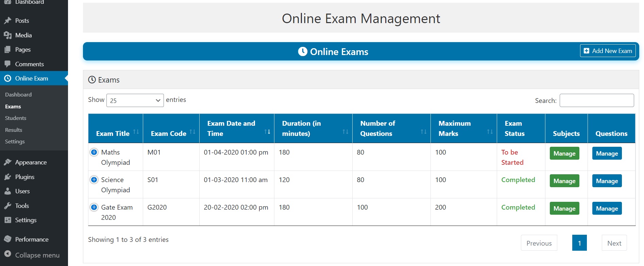
Task: Sort by Number of Questions column
Action: (391, 128)
